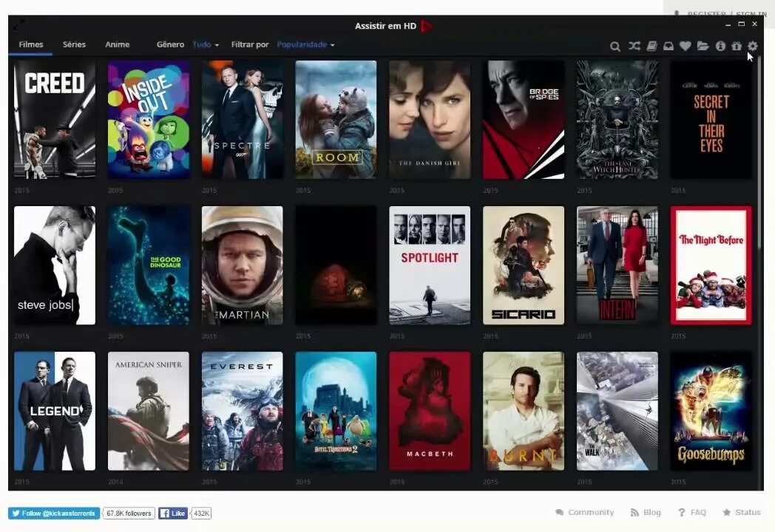The height and width of the screenshot is (532, 775).
Task: Open favorites heart icon
Action: click(x=685, y=46)
